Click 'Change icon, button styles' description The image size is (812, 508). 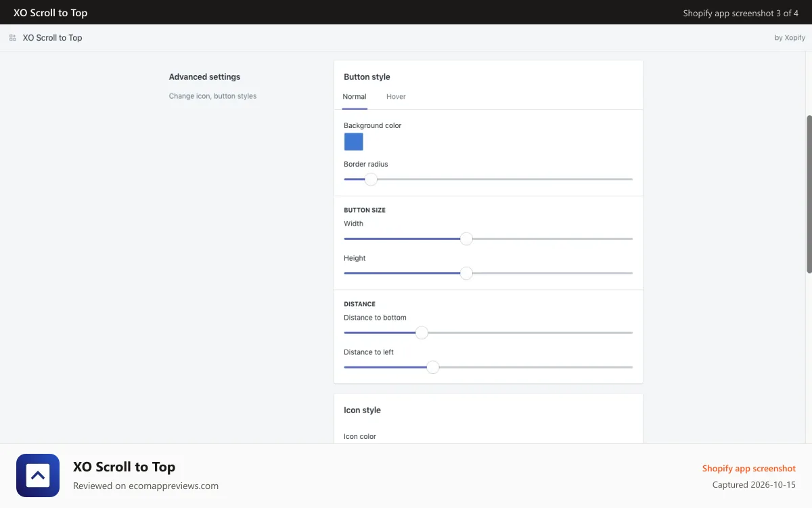(213, 96)
